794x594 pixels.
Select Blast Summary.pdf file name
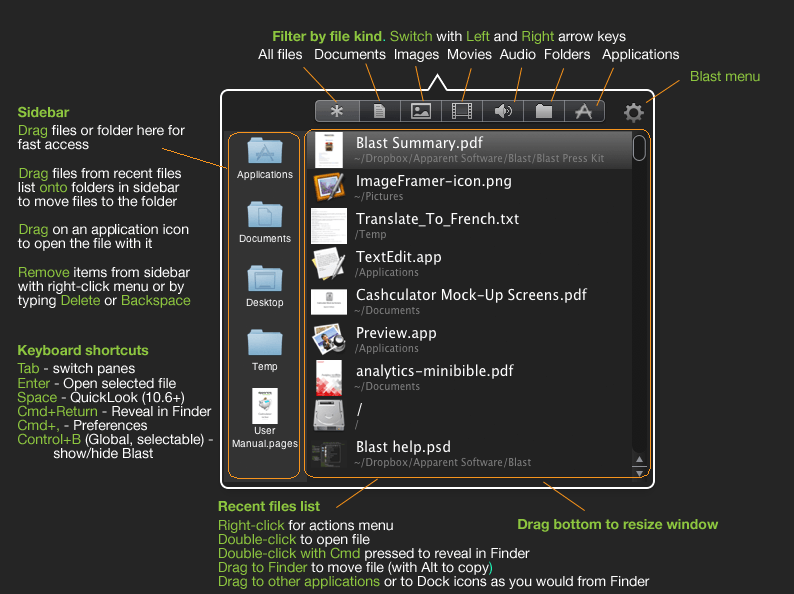click(419, 143)
